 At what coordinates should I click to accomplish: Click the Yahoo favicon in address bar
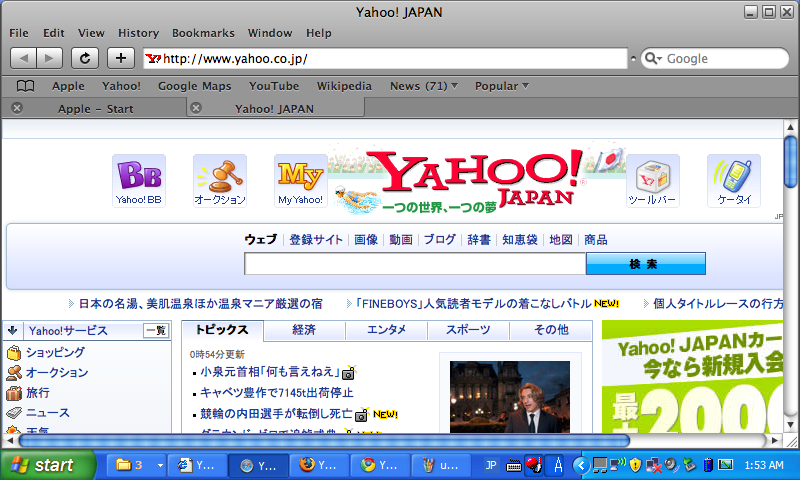[x=153, y=58]
